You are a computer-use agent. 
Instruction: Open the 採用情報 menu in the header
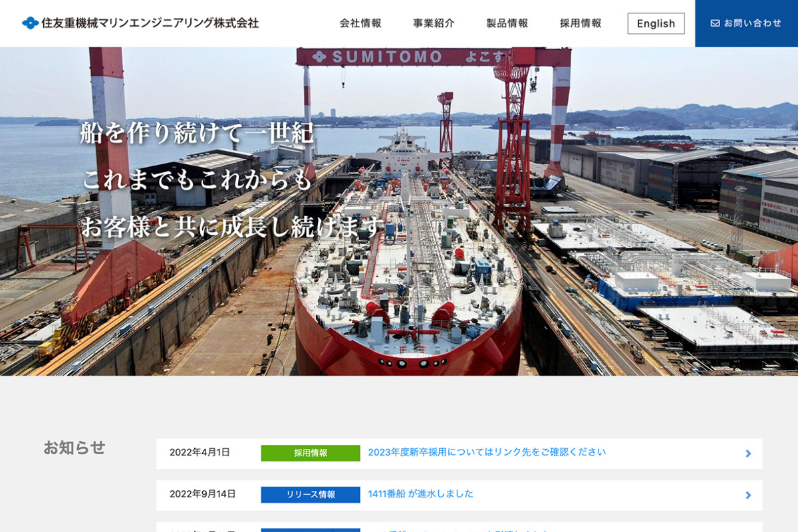click(x=581, y=23)
